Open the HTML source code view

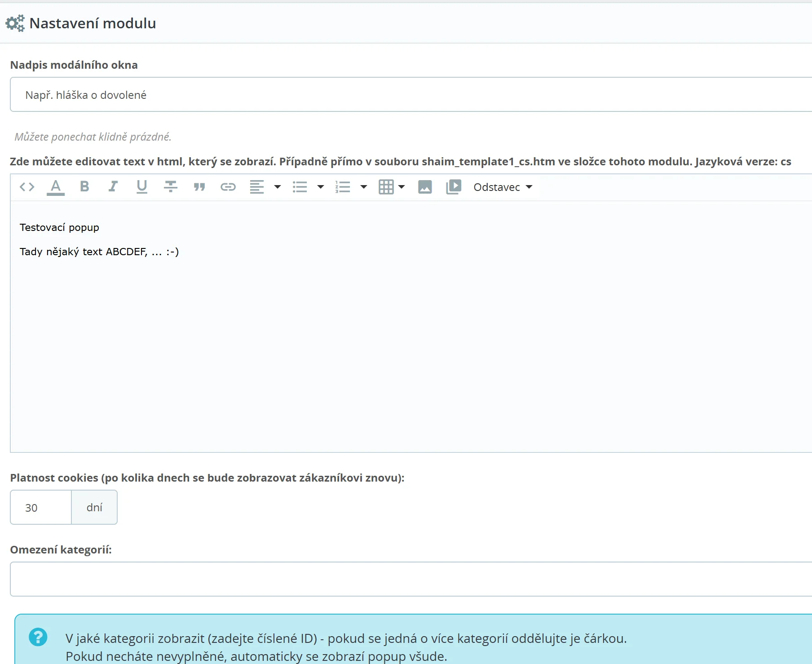(x=27, y=187)
